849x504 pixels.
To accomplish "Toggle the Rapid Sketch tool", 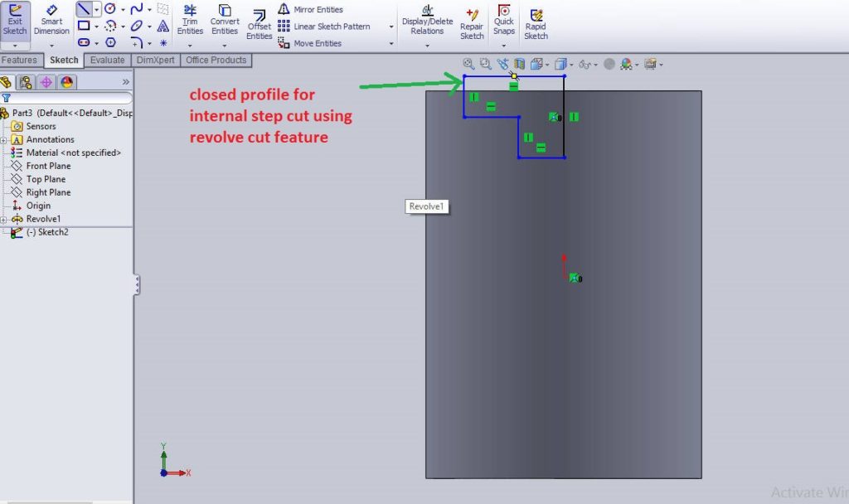I will (x=536, y=24).
